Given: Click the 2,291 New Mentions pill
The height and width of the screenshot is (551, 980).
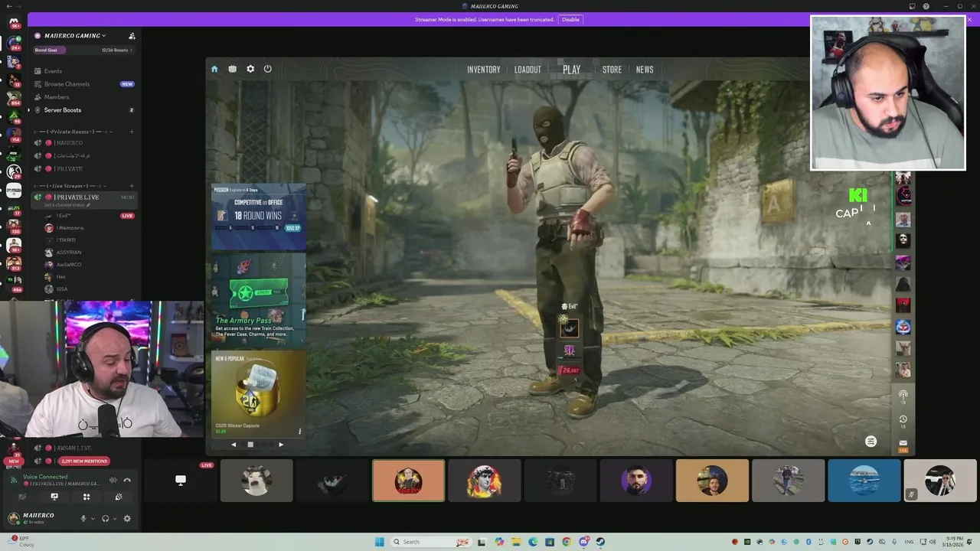Looking at the screenshot, I should click(x=84, y=461).
